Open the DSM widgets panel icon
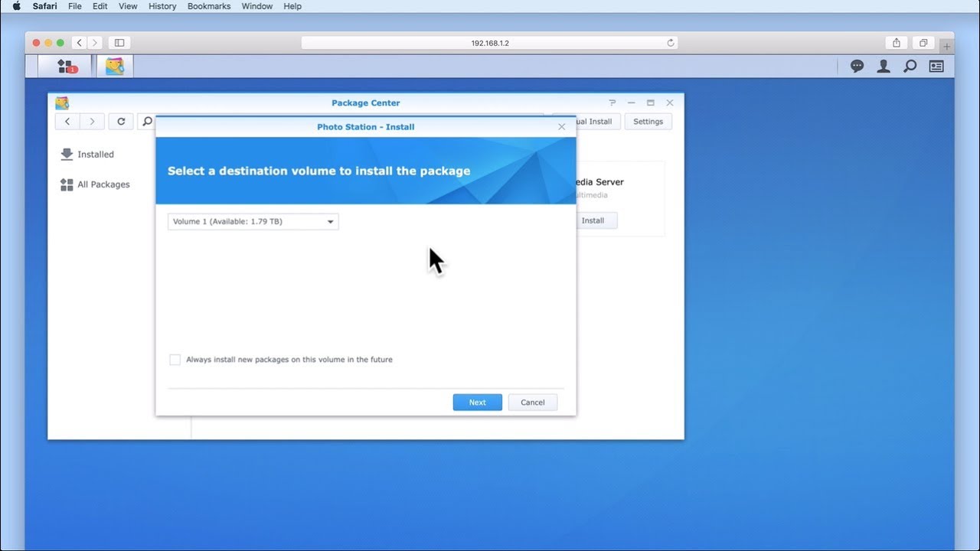980x551 pixels. tap(936, 67)
